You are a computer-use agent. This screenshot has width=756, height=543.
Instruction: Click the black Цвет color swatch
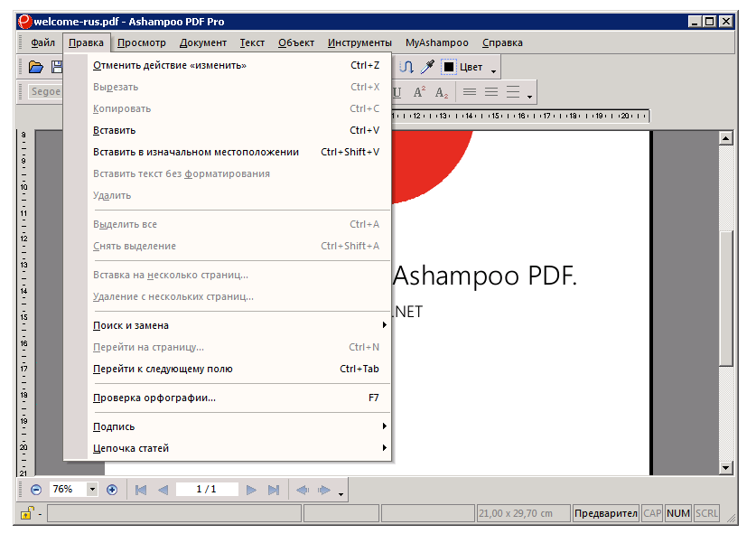point(448,67)
